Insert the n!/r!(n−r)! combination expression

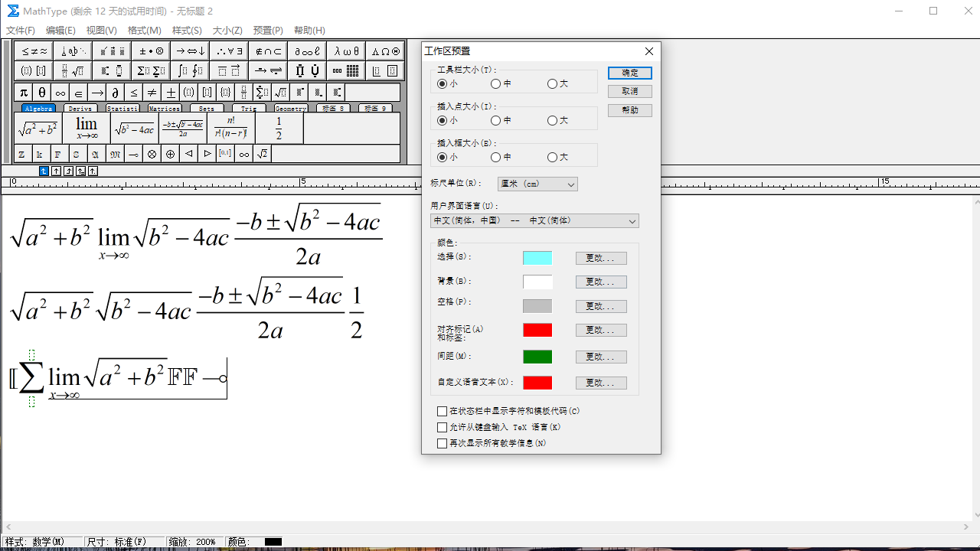[x=230, y=129]
